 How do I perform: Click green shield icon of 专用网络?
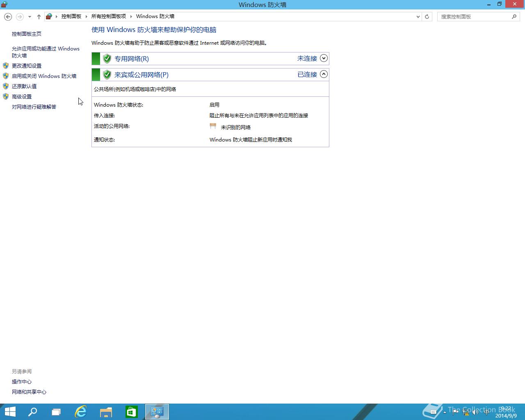click(107, 59)
